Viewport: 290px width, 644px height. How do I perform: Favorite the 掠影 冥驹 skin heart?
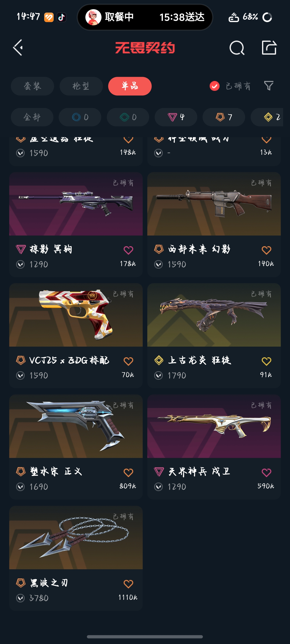128,250
